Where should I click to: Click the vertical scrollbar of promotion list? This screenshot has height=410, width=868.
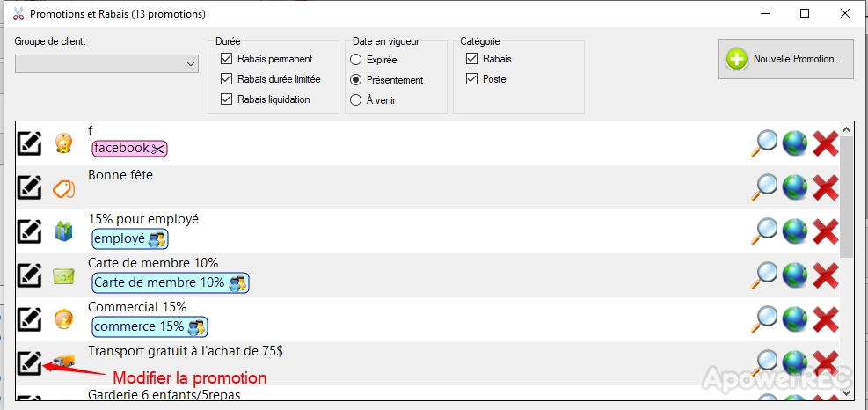pyautogui.click(x=846, y=194)
